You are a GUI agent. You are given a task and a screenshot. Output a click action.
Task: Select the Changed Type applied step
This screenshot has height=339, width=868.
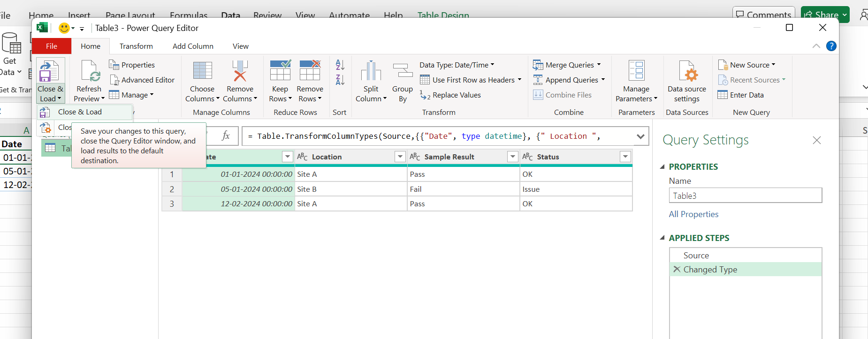click(x=746, y=269)
